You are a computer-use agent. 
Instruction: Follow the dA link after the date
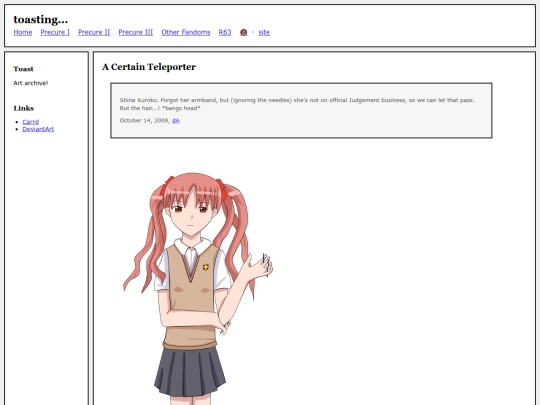[x=176, y=121]
